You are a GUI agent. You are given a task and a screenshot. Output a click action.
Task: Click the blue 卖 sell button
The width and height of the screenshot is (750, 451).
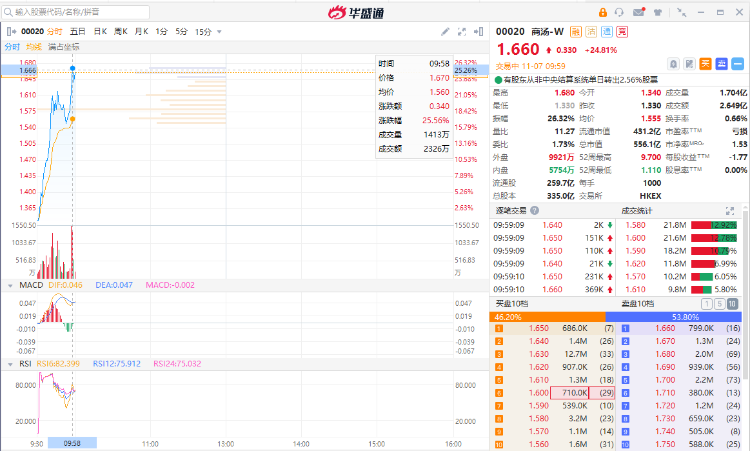[720, 63]
